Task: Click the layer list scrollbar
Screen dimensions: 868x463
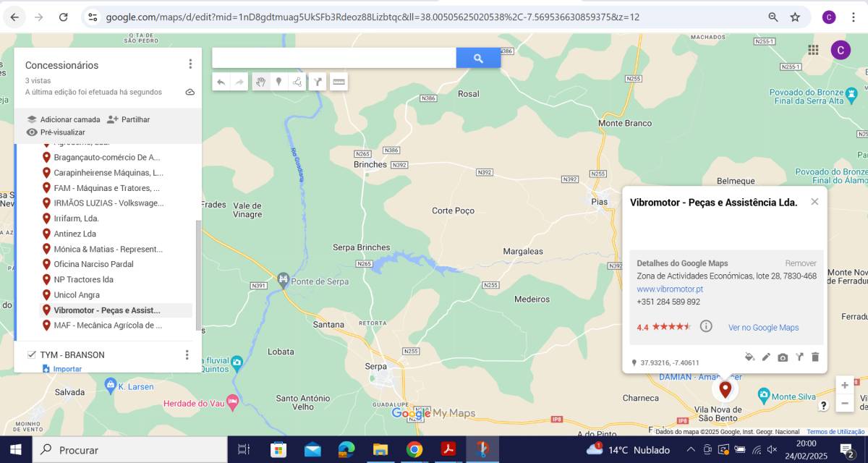Action: pos(198,275)
